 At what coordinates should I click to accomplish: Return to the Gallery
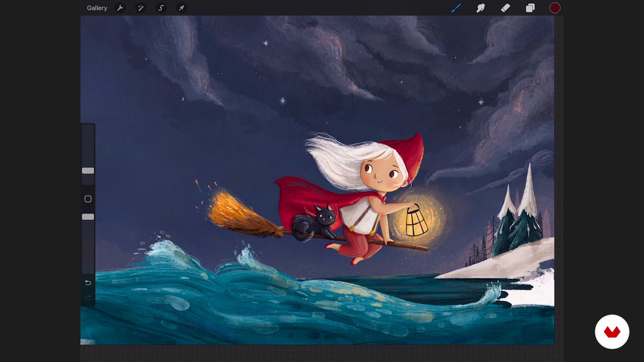97,8
